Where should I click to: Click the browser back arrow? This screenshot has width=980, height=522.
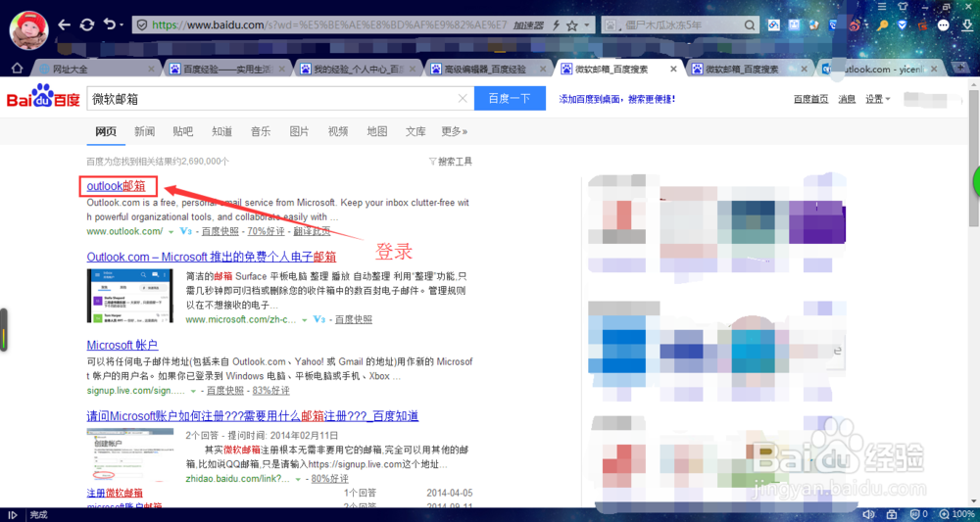64,25
